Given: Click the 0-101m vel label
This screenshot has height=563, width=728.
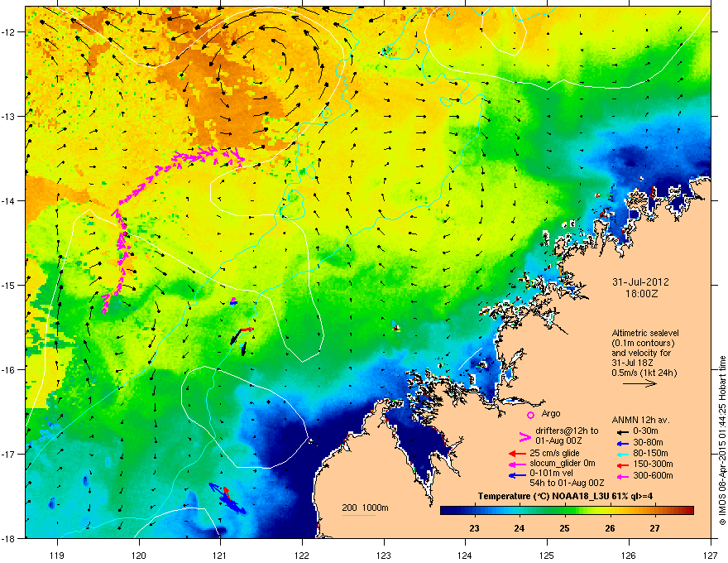Looking at the screenshot, I should tap(552, 474).
